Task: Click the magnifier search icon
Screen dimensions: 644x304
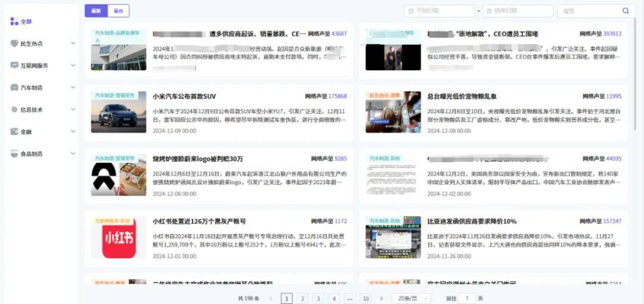Action: [626, 11]
